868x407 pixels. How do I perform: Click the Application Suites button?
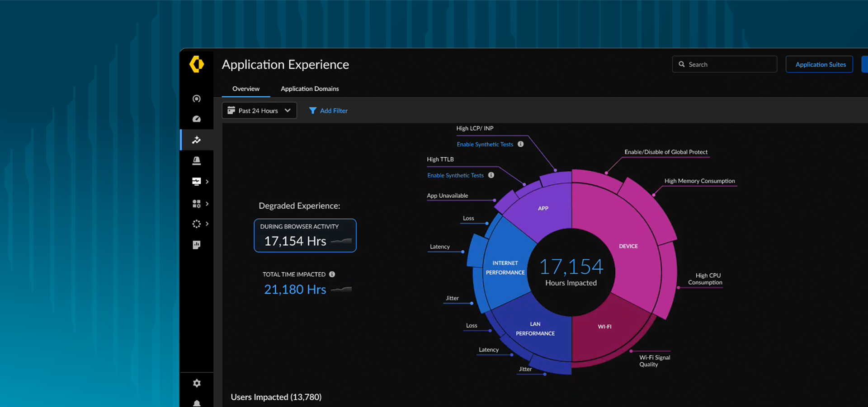click(x=819, y=64)
